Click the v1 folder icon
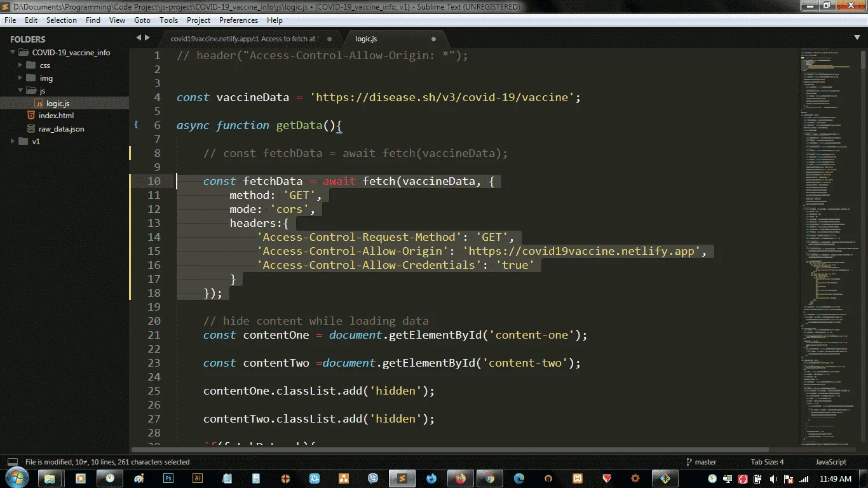The image size is (868, 488). 24,142
